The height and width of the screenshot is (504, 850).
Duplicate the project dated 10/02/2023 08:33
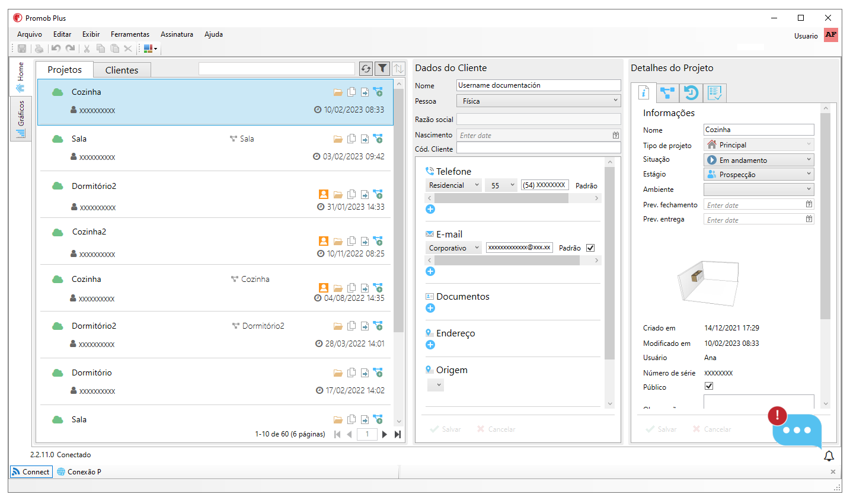click(x=351, y=92)
